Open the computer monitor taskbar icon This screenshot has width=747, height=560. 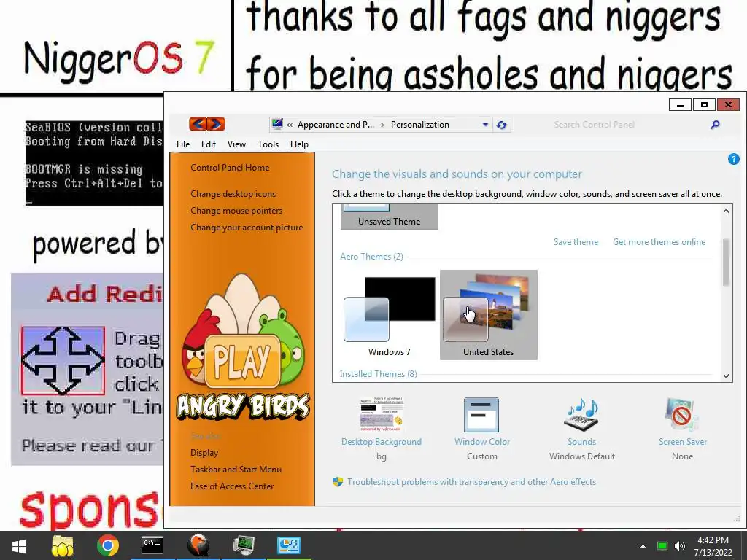[244, 545]
